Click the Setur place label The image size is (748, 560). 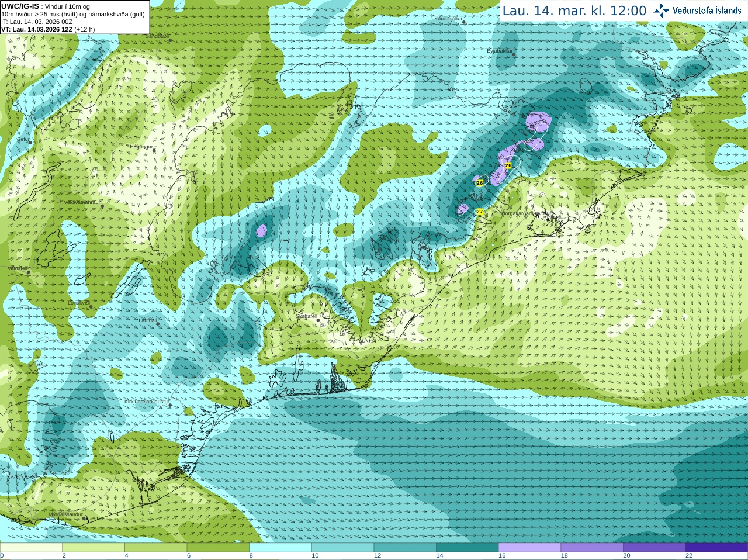coord(23,140)
